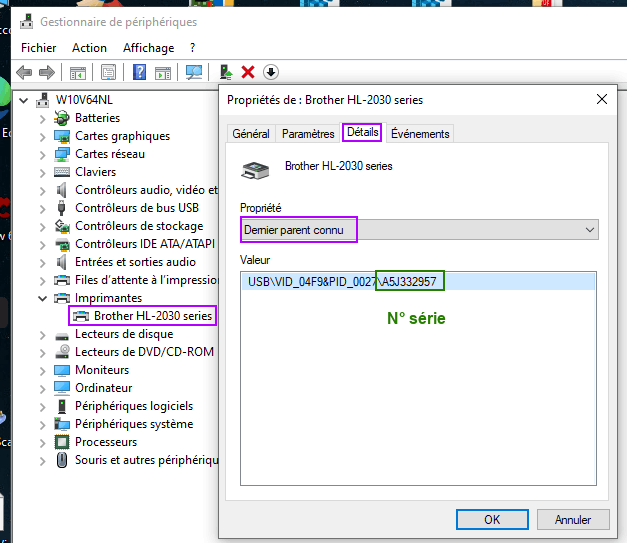Expand the Batteries node
Viewport: 627px width, 543px height.
point(42,118)
